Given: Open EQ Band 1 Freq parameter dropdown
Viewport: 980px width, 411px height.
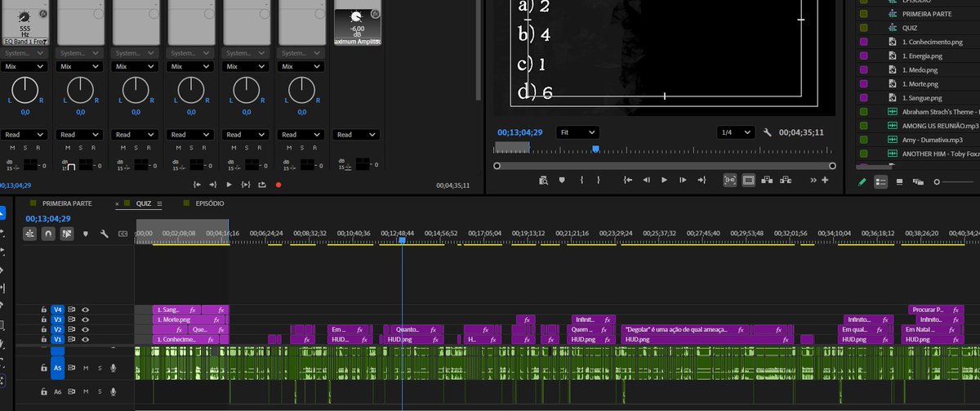Looking at the screenshot, I should point(25,41).
